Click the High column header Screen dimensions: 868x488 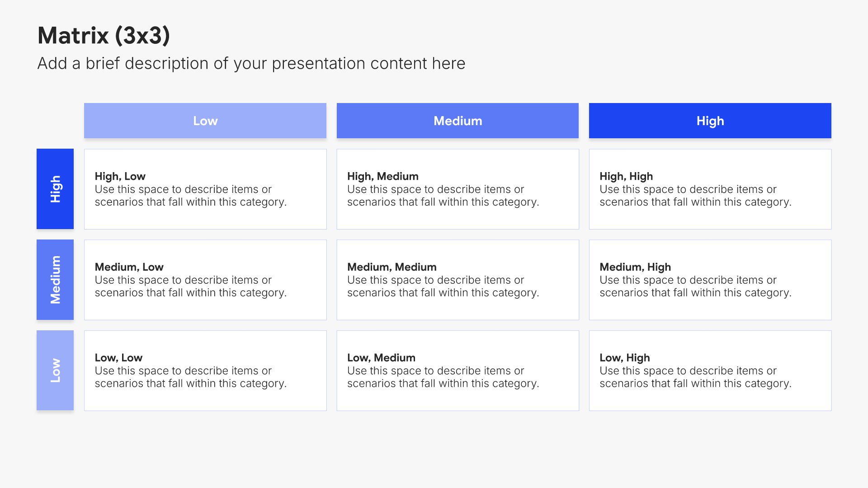tap(710, 121)
